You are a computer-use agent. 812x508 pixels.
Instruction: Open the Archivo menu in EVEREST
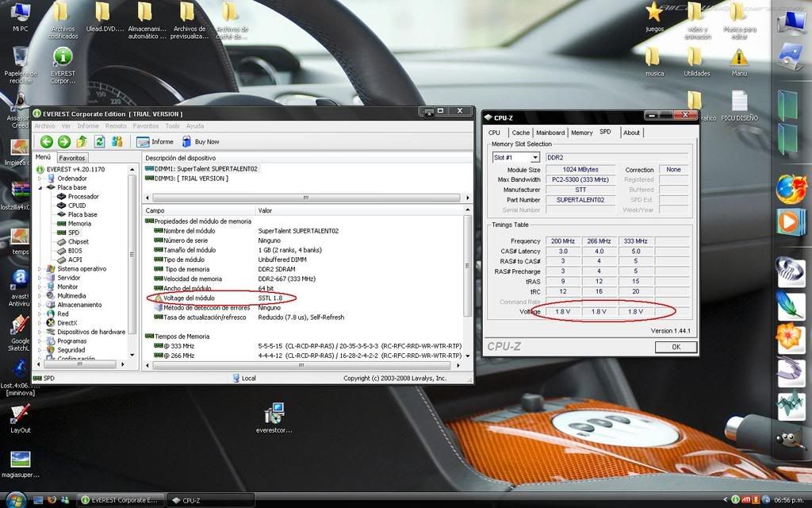[x=44, y=126]
